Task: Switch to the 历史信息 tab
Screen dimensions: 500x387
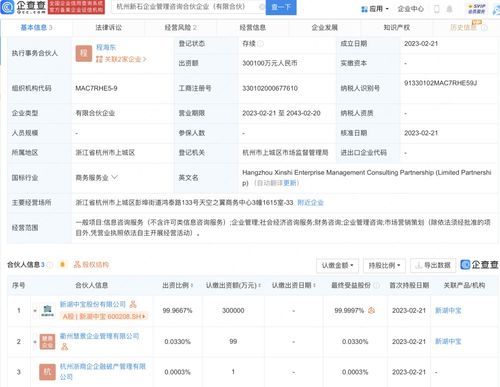Action: (x=463, y=27)
